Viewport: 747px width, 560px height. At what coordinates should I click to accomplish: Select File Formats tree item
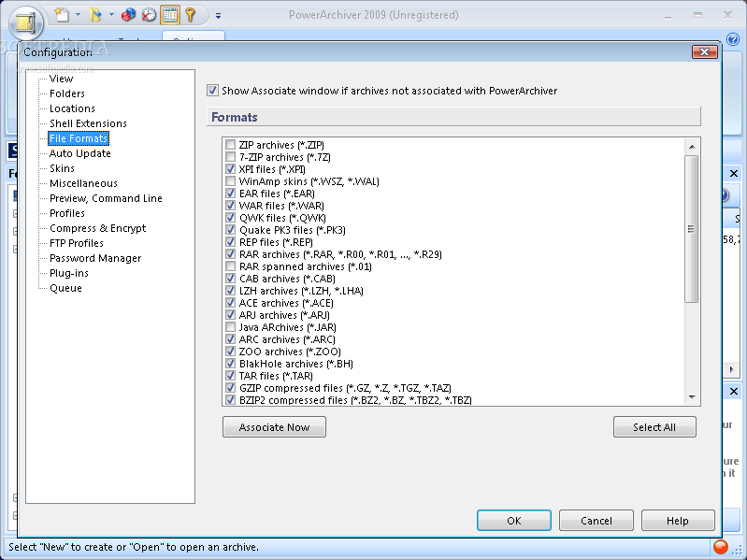click(79, 138)
